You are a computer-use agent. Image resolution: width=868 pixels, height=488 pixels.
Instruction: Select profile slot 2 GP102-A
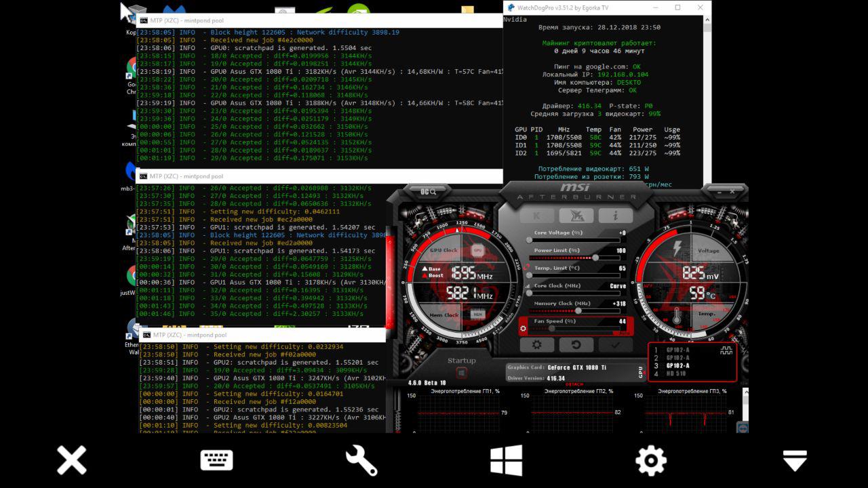673,358
